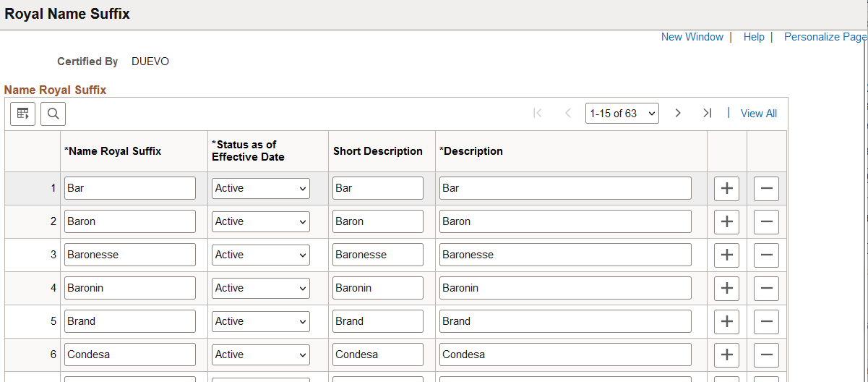Go to next page of rows

click(x=678, y=113)
